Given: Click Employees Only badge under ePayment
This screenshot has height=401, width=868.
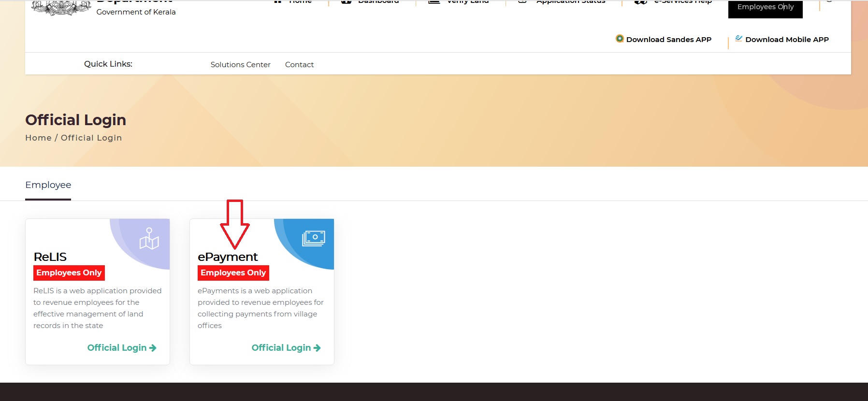Looking at the screenshot, I should pos(233,273).
